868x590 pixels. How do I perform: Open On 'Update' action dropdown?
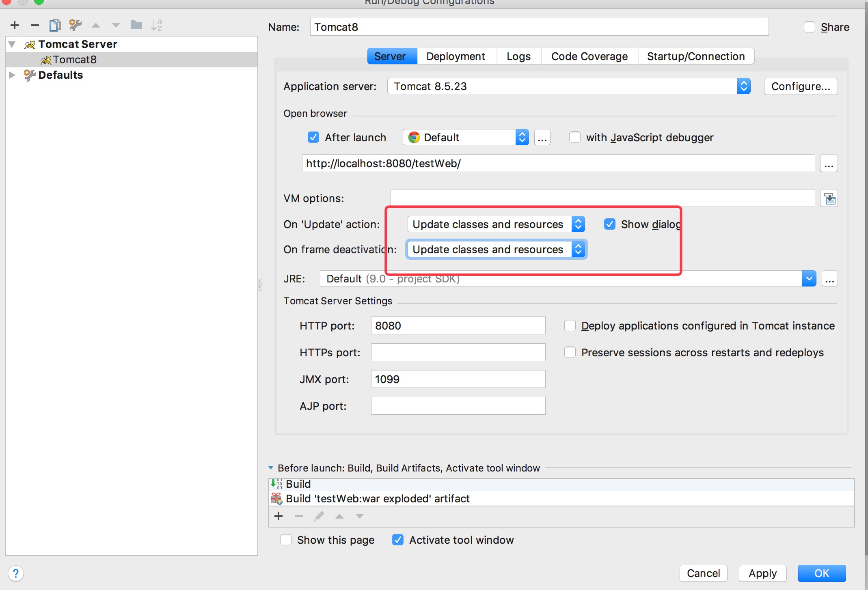click(x=496, y=224)
